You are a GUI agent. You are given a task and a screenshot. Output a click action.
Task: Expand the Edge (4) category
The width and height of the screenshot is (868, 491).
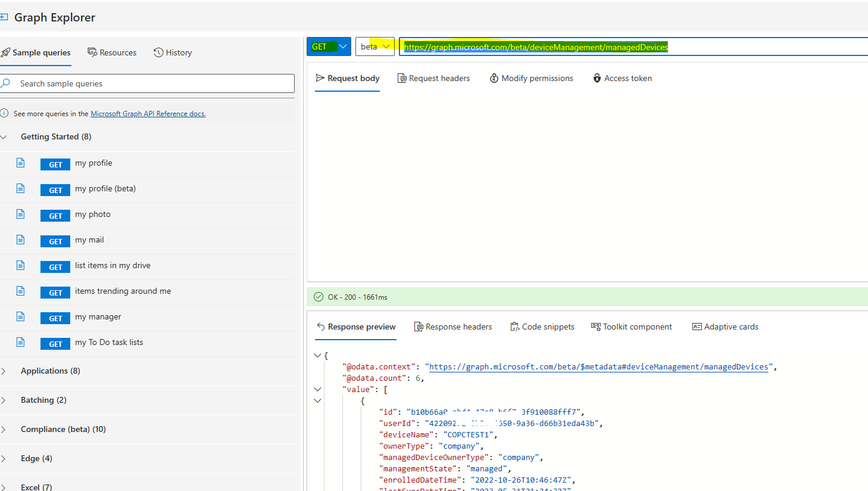(4, 459)
